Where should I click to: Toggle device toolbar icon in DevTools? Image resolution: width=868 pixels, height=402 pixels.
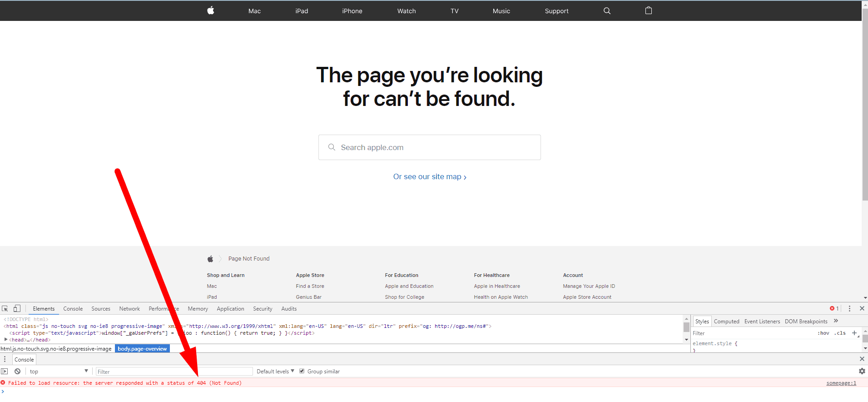(17, 308)
